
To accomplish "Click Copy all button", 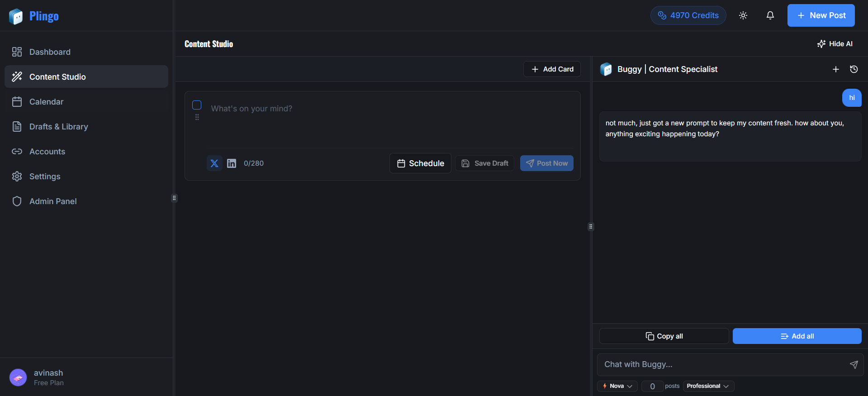I will click(664, 336).
